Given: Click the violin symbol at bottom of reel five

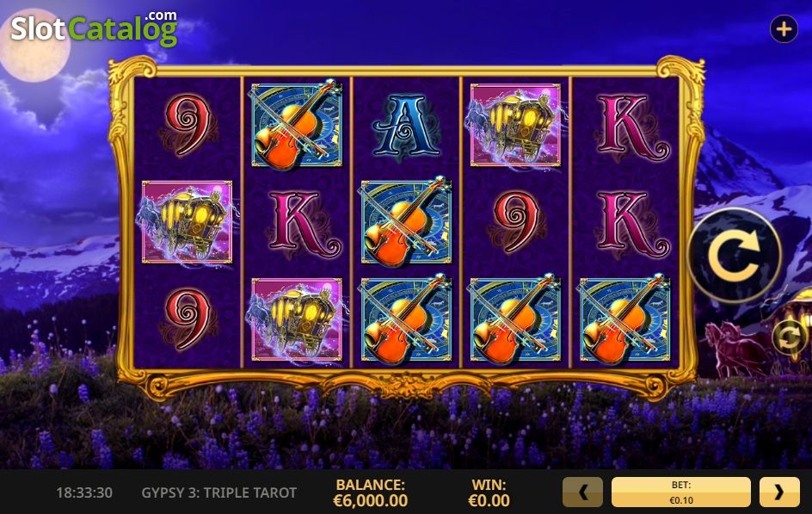Looking at the screenshot, I should [x=624, y=319].
